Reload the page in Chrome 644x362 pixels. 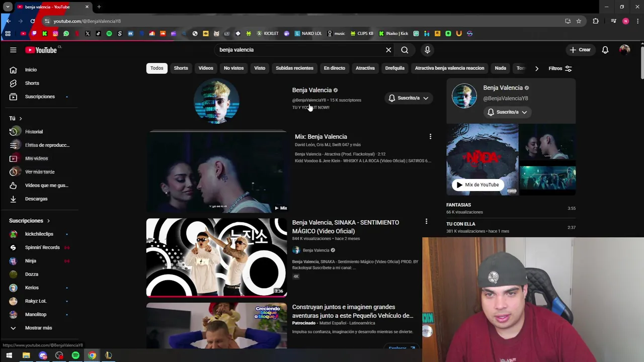pos(33,21)
